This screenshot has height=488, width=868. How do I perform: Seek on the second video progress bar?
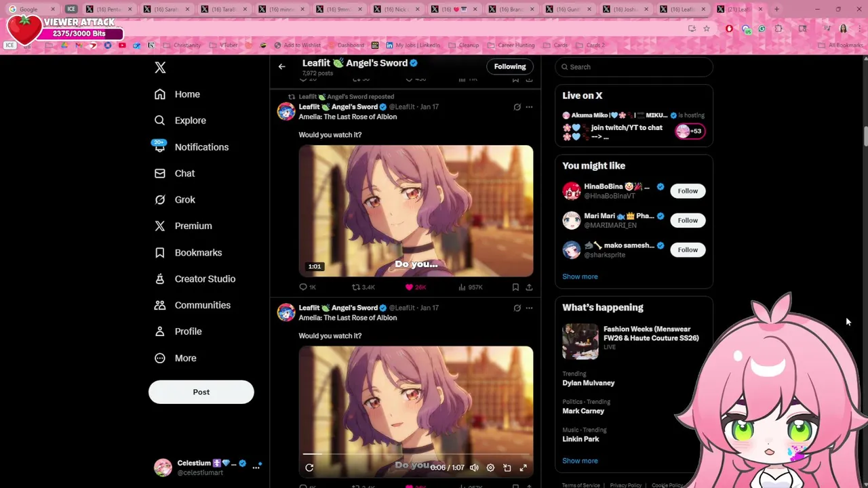click(416, 454)
